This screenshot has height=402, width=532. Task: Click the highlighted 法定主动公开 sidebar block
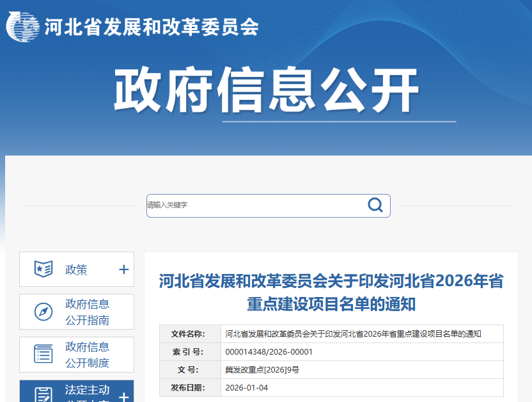pos(75,392)
